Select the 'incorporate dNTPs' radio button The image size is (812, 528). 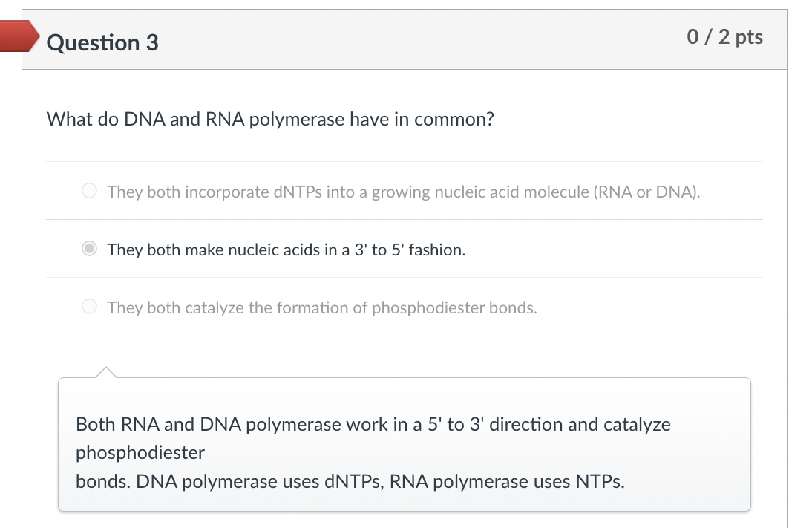tap(89, 192)
